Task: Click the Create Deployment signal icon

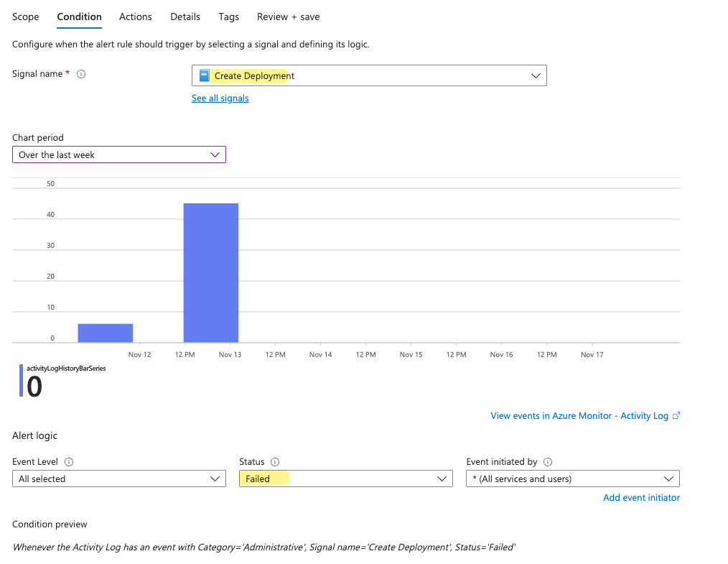Action: 205,75
